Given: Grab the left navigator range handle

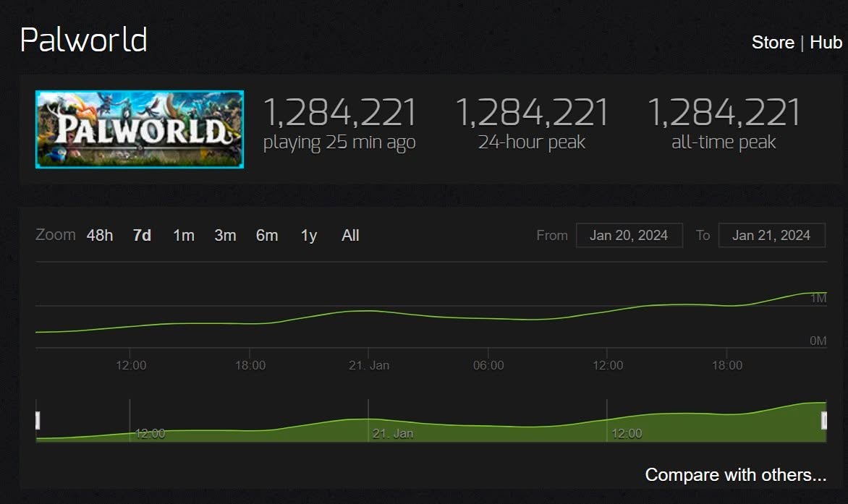Looking at the screenshot, I should (x=38, y=420).
